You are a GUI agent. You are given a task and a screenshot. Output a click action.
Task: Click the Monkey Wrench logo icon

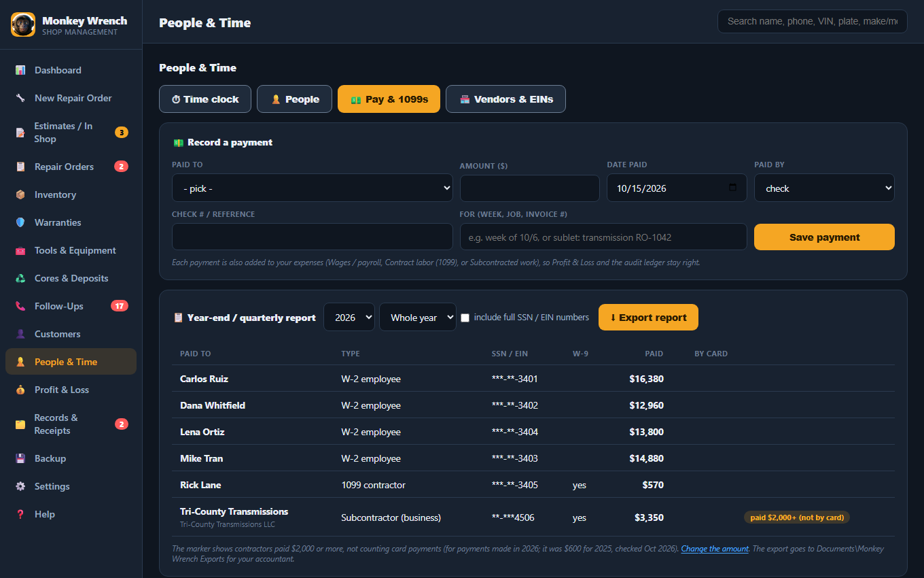point(23,24)
